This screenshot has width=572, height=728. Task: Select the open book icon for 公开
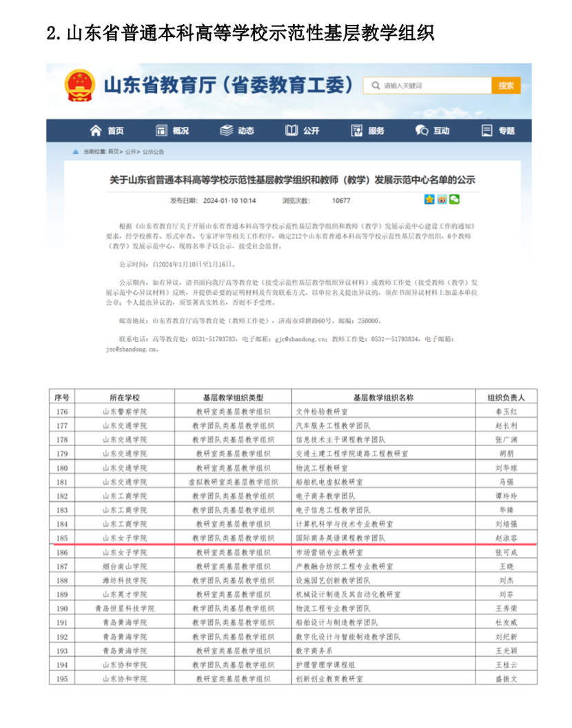292,131
